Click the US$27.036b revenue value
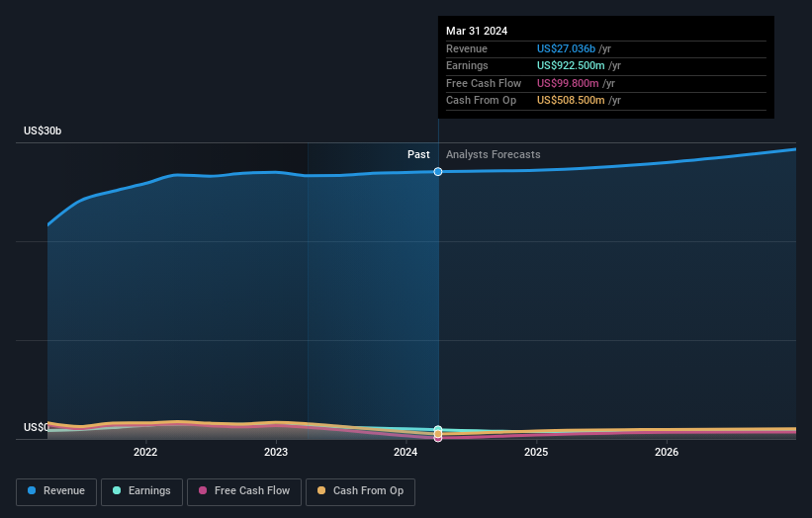812x518 pixels. [x=566, y=48]
